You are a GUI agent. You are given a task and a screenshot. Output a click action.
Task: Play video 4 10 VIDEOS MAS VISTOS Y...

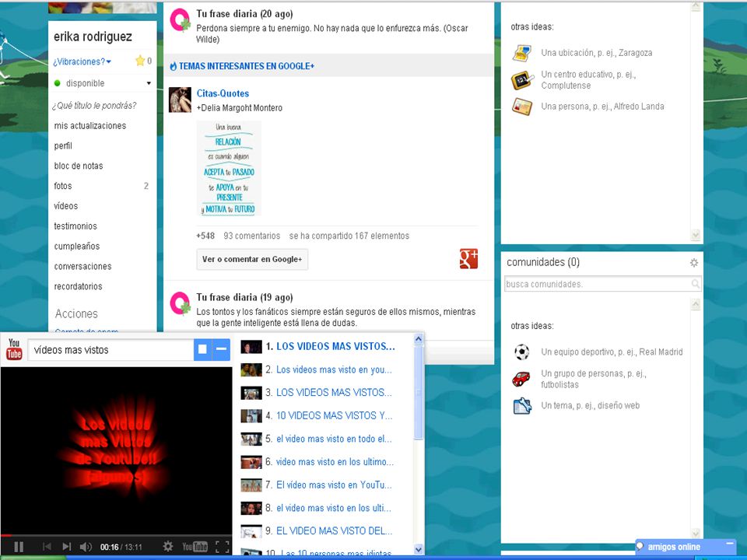pyautogui.click(x=335, y=415)
